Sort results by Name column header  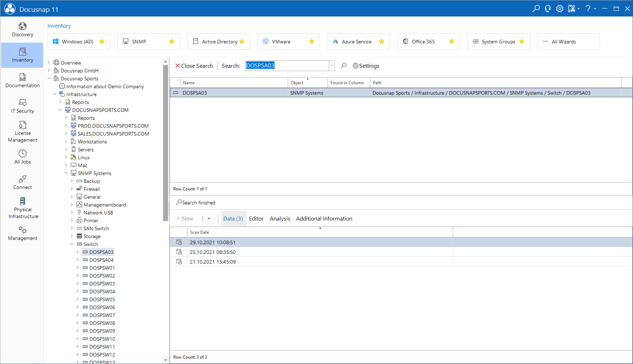234,83
